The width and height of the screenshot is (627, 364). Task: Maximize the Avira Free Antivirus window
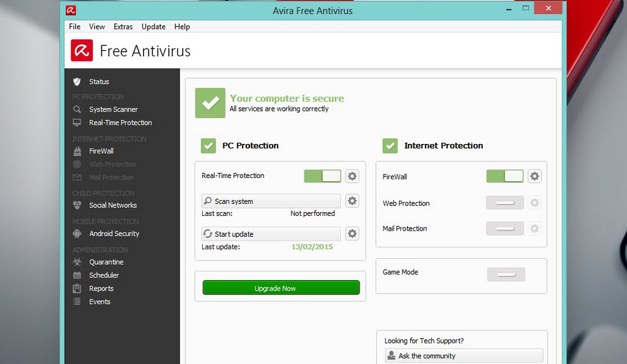[526, 9]
